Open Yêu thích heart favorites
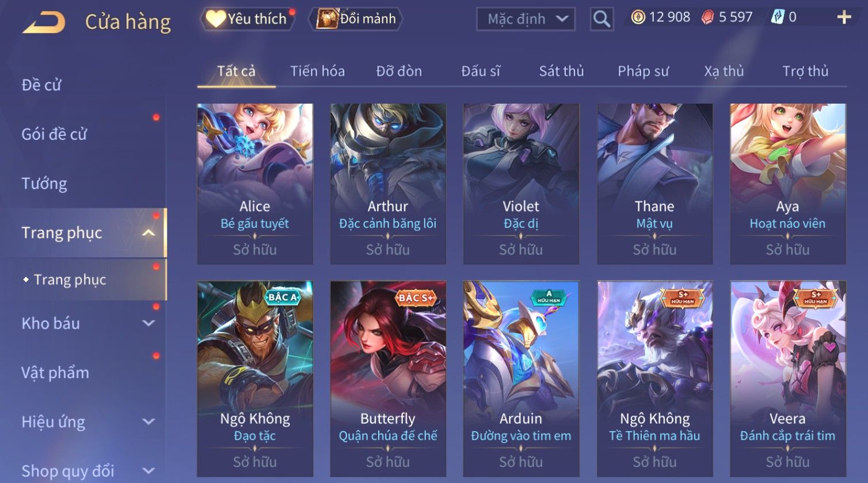The height and width of the screenshot is (483, 868). pyautogui.click(x=247, y=19)
